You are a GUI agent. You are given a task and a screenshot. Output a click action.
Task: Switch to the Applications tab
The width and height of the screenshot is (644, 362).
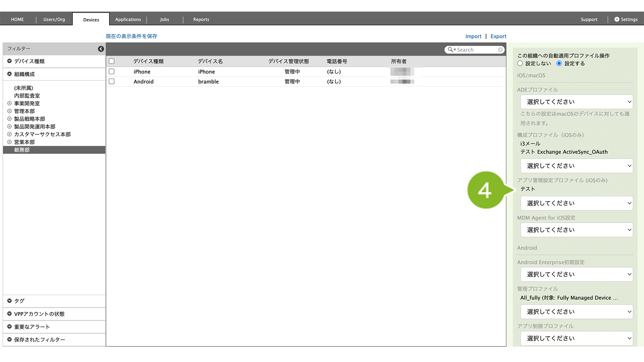tap(128, 20)
